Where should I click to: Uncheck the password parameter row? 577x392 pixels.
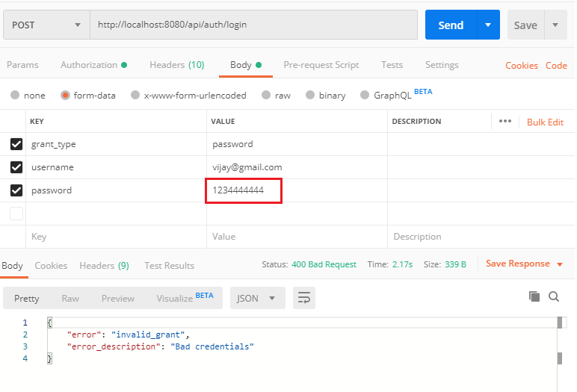click(16, 190)
